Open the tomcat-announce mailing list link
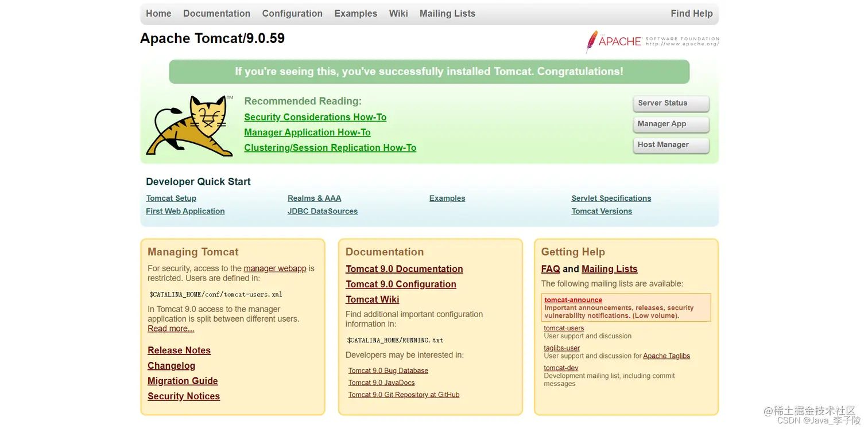Image resolution: width=868 pixels, height=429 pixels. coord(573,300)
